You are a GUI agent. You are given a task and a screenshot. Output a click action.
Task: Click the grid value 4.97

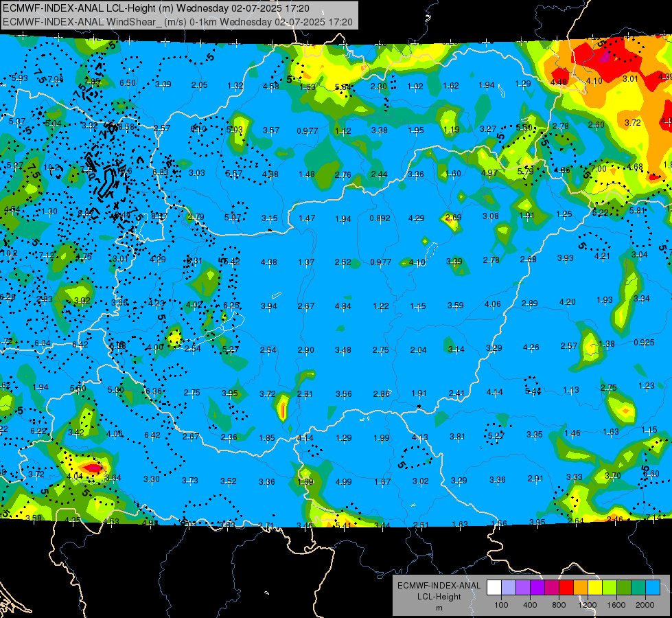coord(489,173)
